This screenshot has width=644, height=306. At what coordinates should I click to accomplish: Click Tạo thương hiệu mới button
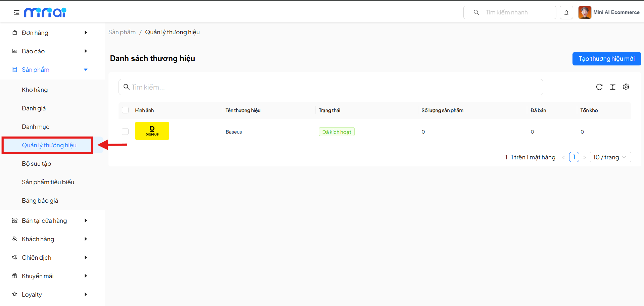[x=606, y=59]
